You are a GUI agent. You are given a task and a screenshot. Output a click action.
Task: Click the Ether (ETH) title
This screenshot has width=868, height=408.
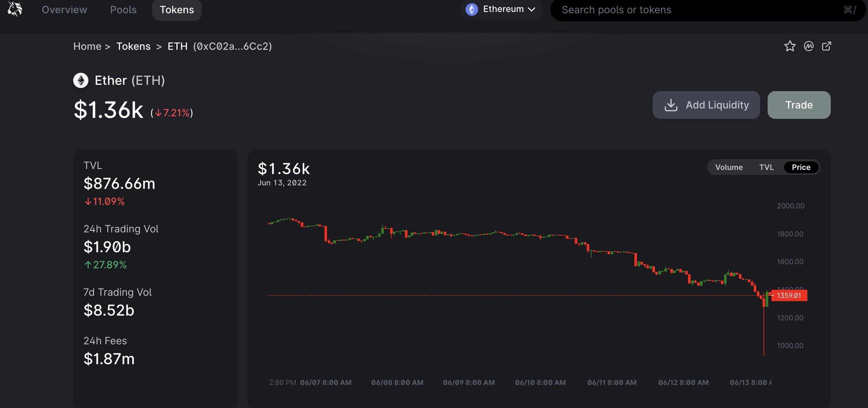pos(130,80)
